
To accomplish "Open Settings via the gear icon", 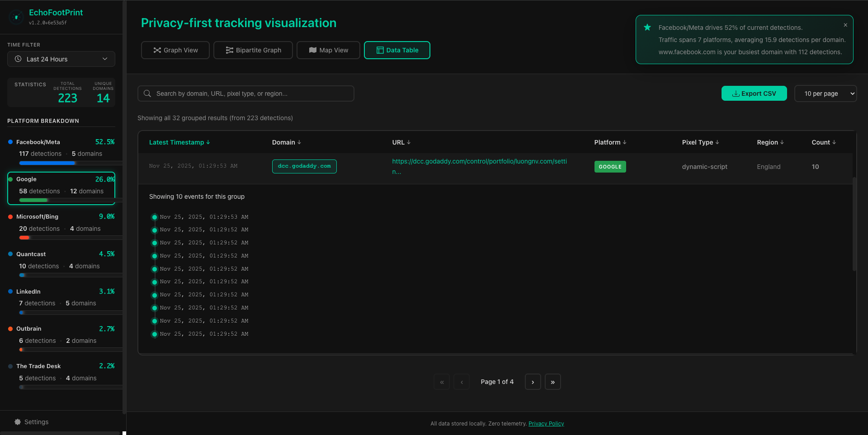I will 17,421.
